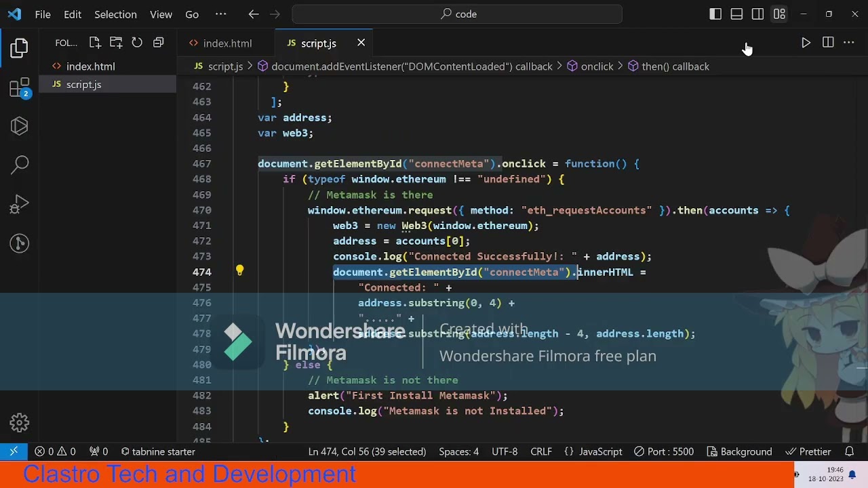
Task: Refresh the explorer file list
Action: click(137, 43)
